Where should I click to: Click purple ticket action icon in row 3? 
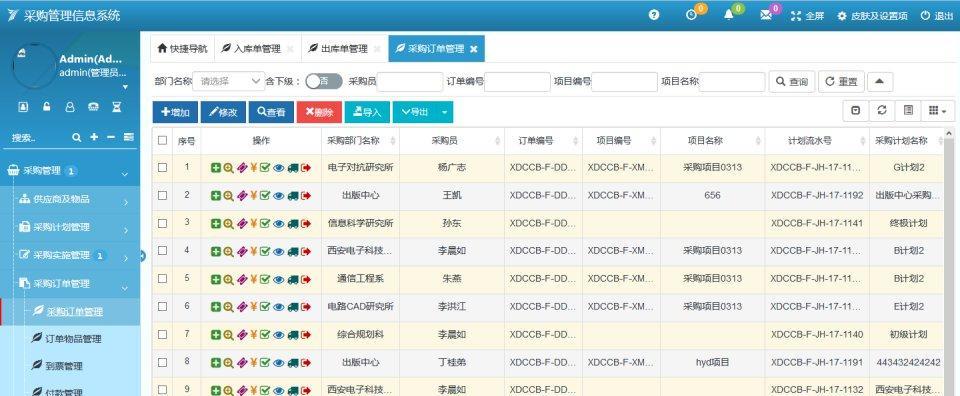pos(241,223)
